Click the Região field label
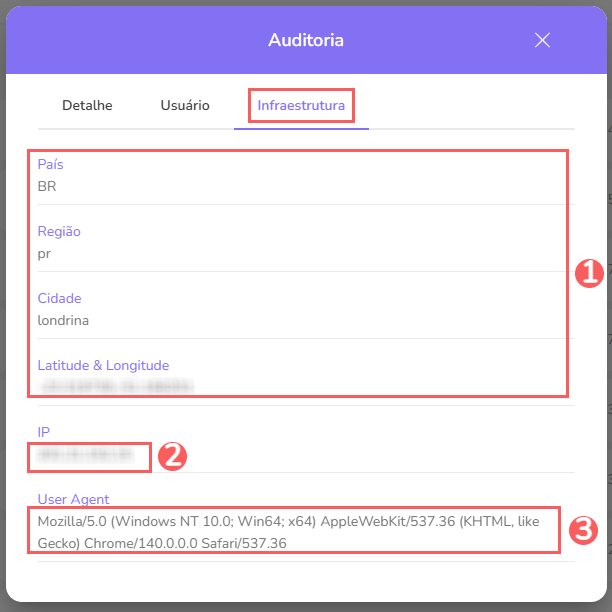 click(59, 231)
